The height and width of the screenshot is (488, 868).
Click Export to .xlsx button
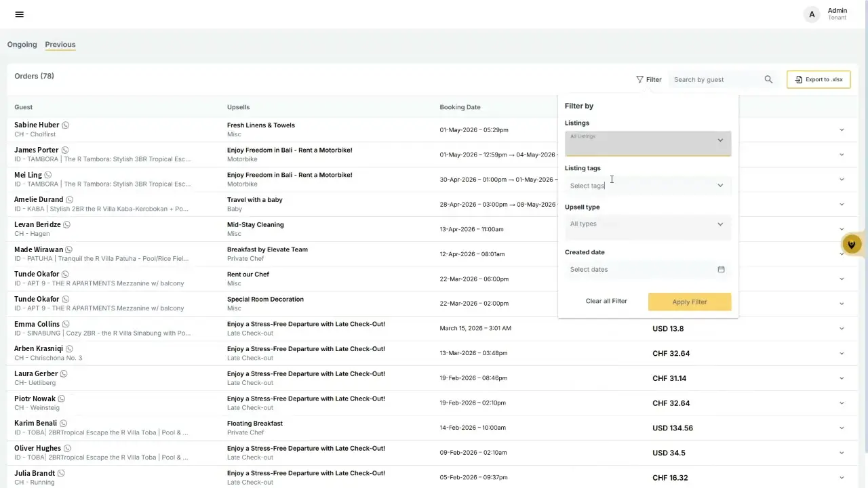[818, 79]
